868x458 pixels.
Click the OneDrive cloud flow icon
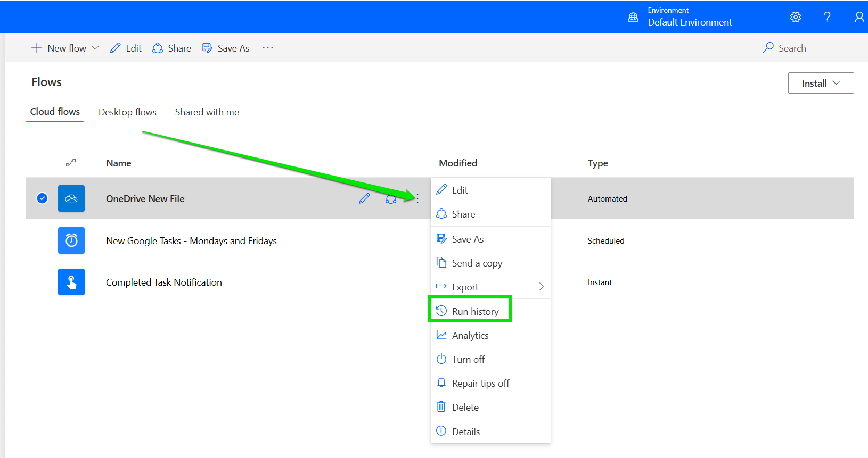[71, 198]
